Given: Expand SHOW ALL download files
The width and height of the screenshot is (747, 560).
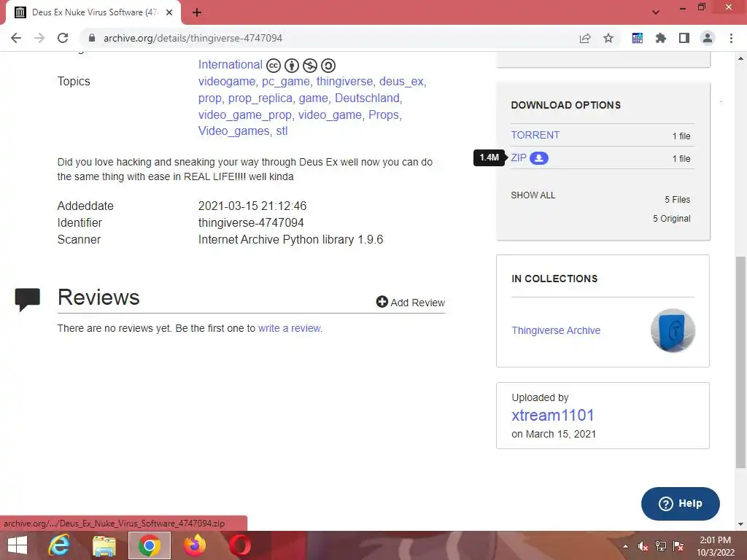Looking at the screenshot, I should pos(533,195).
